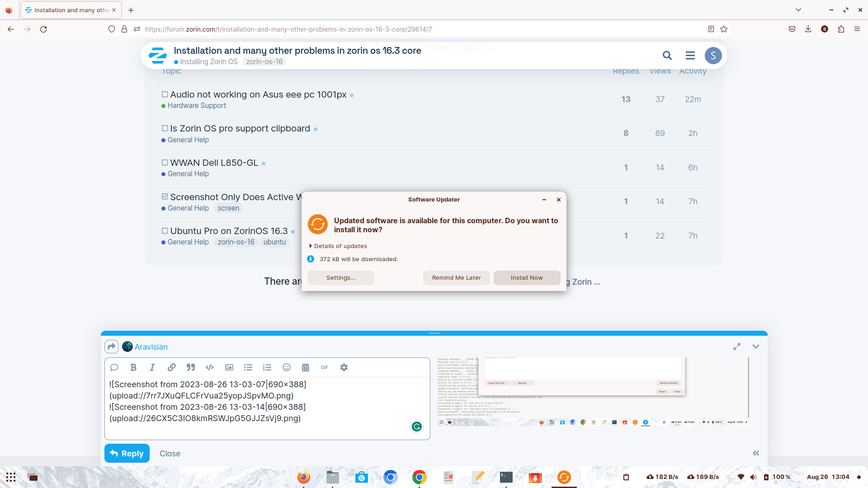Viewport: 868px width, 488px height.
Task: Open Zorin apps grid launcher
Action: [x=11, y=477]
